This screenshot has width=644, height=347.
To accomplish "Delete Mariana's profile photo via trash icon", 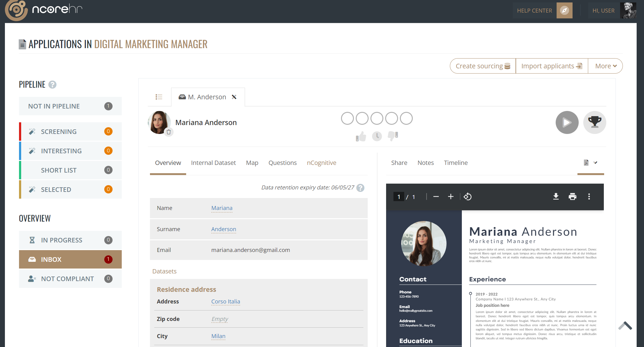I will pyautogui.click(x=169, y=132).
